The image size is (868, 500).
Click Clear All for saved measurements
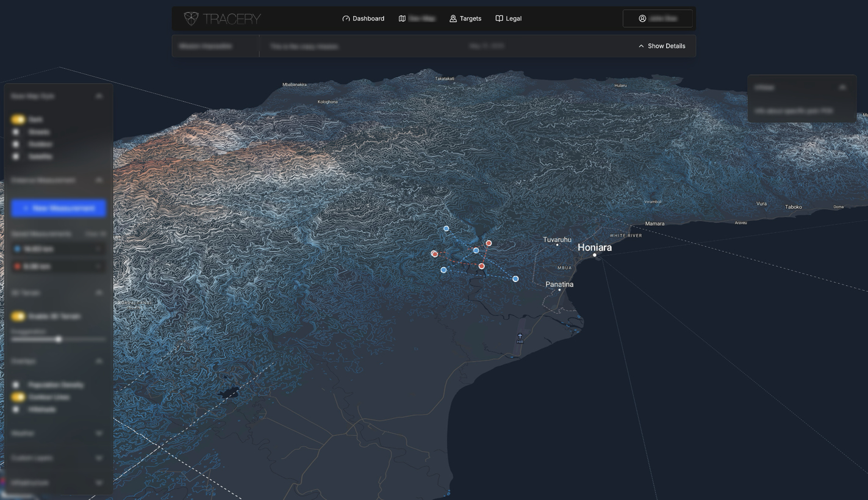(96, 234)
